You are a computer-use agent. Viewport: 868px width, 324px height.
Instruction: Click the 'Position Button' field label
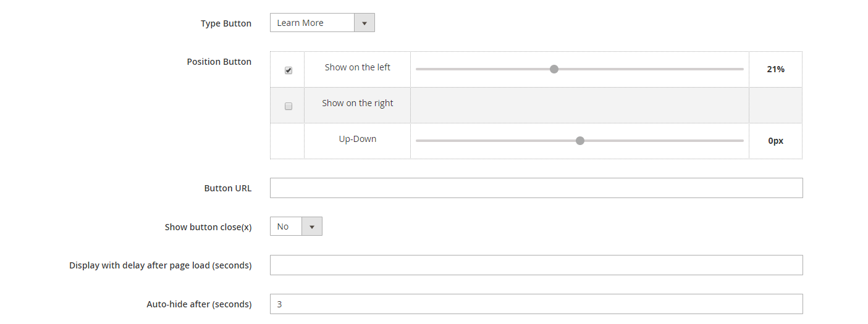[219, 62]
